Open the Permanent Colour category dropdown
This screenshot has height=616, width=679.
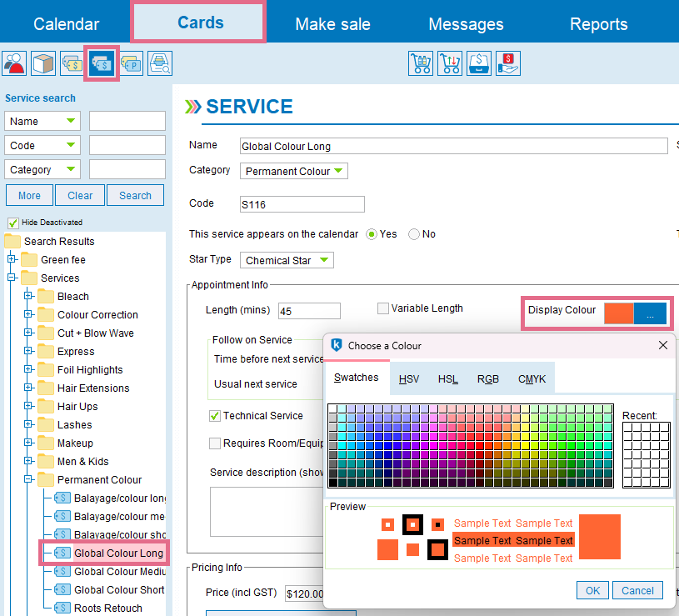tap(294, 171)
